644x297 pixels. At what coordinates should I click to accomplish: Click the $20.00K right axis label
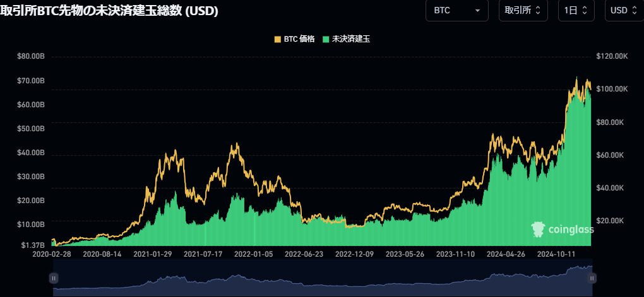tap(610, 221)
